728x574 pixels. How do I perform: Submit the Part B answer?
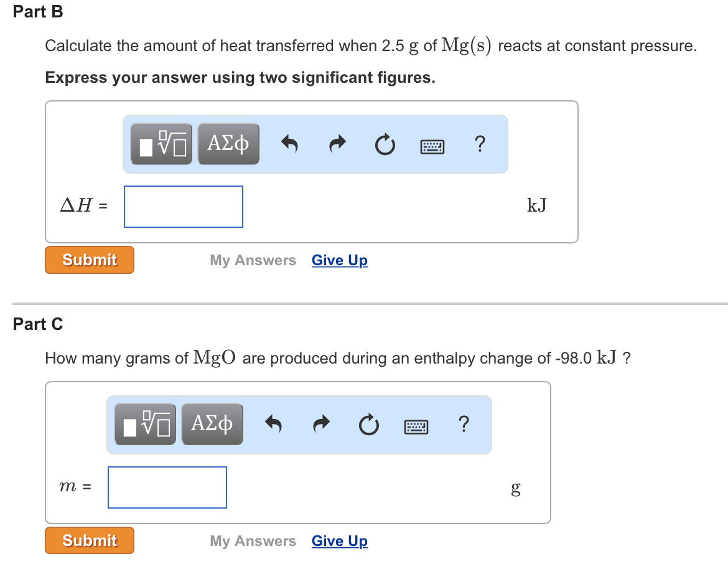pyautogui.click(x=89, y=260)
